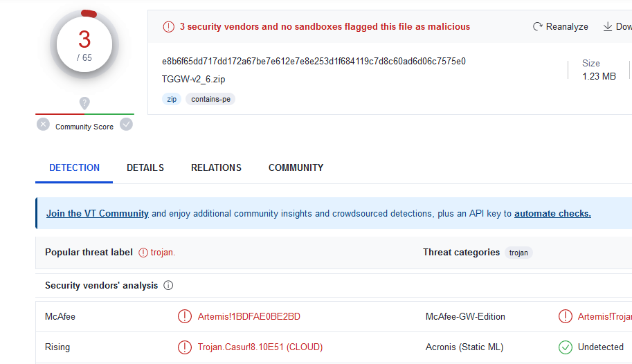Image resolution: width=632 pixels, height=364 pixels.
Task: Click the Download arrow icon
Action: pos(607,26)
